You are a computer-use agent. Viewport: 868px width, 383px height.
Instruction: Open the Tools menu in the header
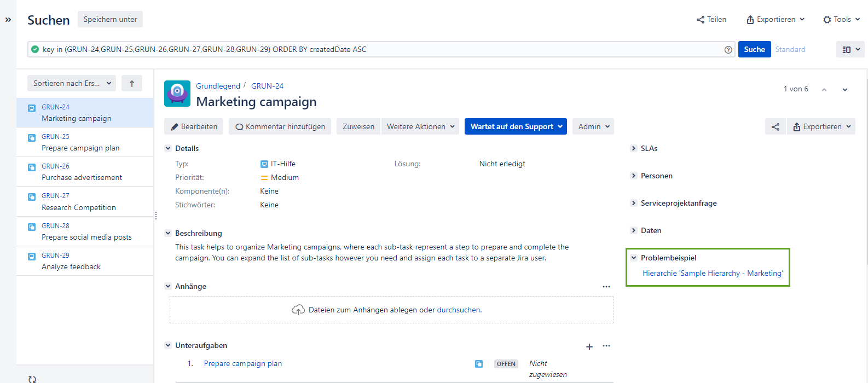tap(841, 20)
